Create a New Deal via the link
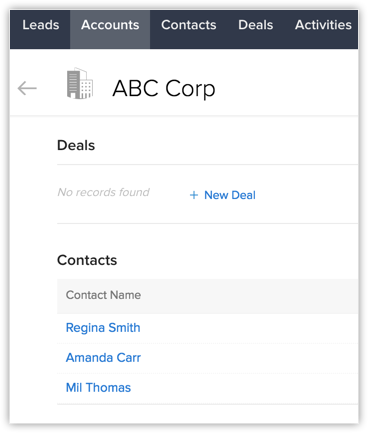368x433 pixels. point(230,195)
